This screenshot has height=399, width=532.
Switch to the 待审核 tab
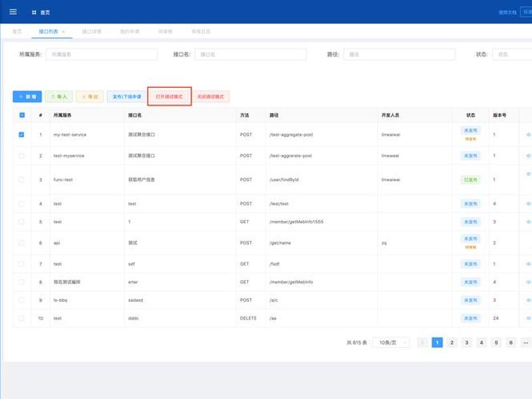tap(165, 31)
